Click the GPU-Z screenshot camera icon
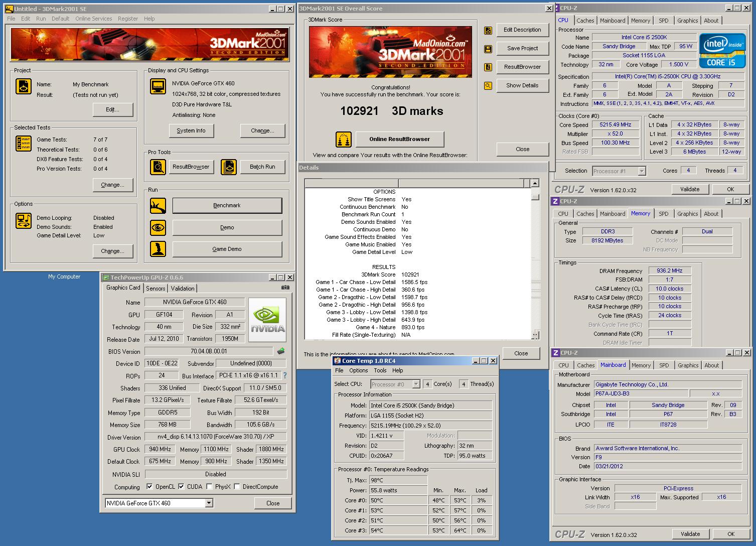 pyautogui.click(x=285, y=288)
